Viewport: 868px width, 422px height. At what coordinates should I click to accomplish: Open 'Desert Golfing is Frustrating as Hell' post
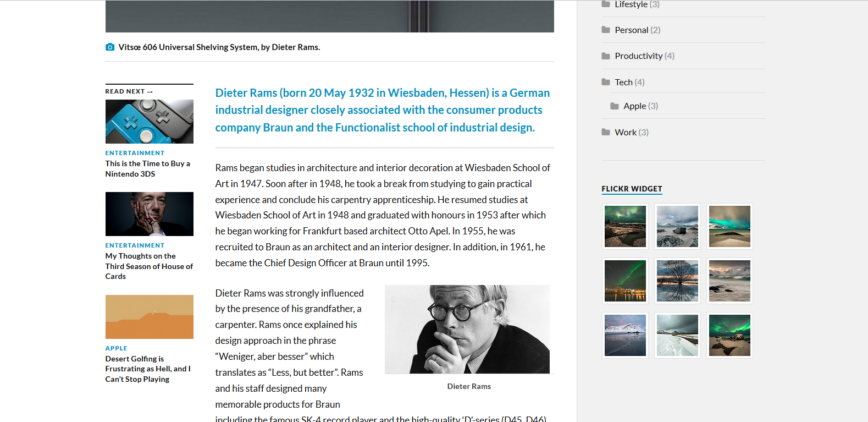(x=147, y=369)
